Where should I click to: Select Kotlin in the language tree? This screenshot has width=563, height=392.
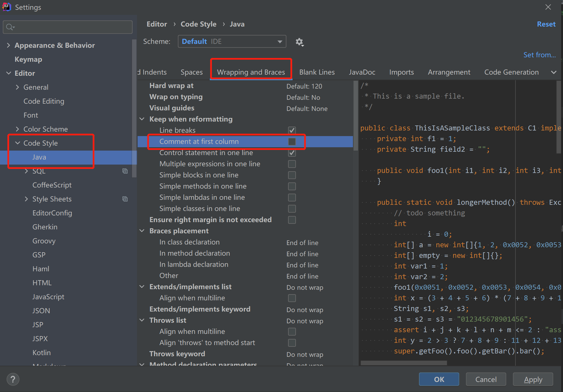(x=41, y=353)
